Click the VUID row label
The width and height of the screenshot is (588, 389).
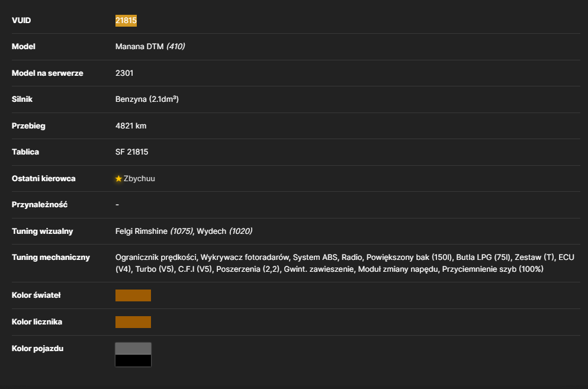tap(21, 21)
